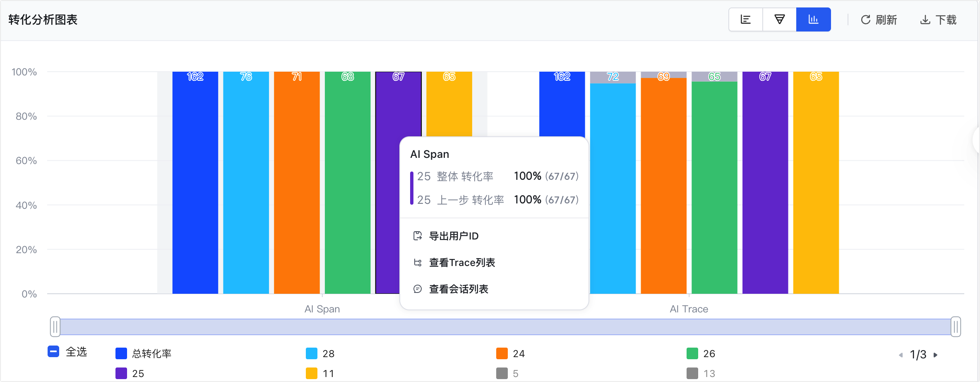Toggle the orange 24 legend series
The height and width of the screenshot is (382, 980).
511,353
